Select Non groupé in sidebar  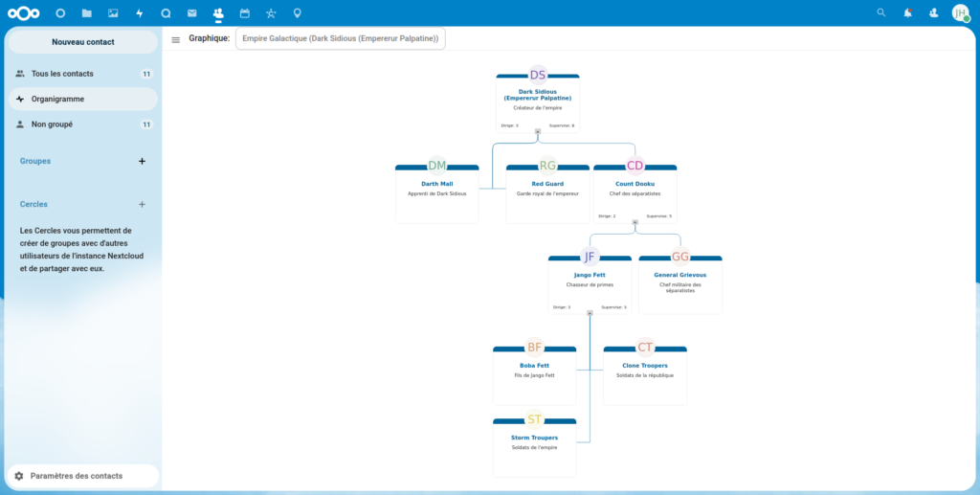[x=83, y=124]
